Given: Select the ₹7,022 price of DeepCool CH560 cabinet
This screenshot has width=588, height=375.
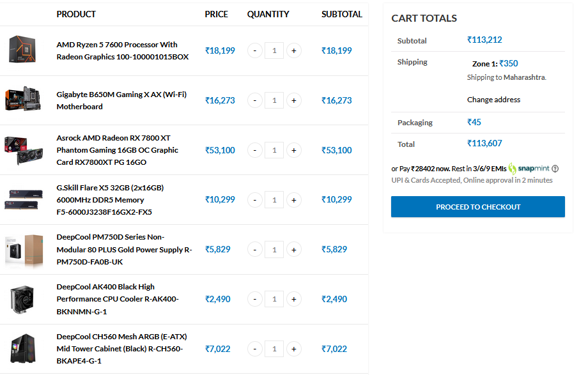Looking at the screenshot, I should (x=218, y=349).
